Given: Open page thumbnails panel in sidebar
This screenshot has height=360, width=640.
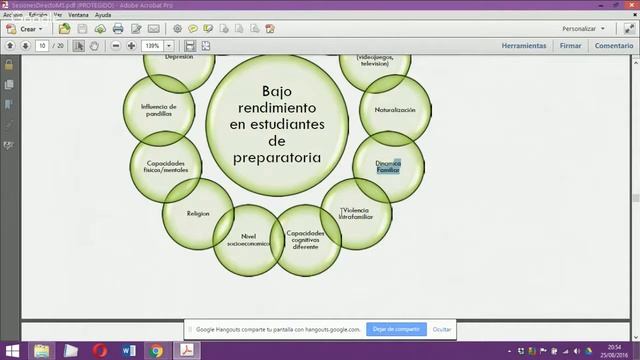Looking at the screenshot, I should 9,85.
